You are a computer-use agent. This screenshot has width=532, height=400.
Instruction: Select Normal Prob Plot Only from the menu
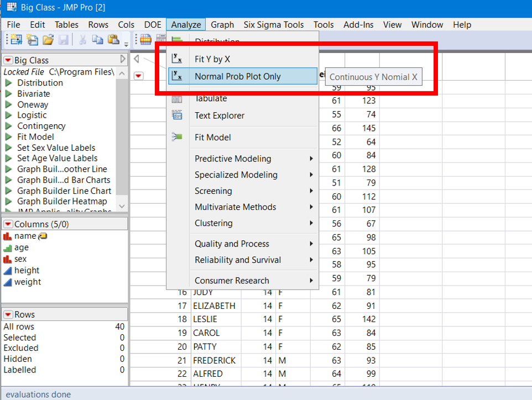[238, 77]
